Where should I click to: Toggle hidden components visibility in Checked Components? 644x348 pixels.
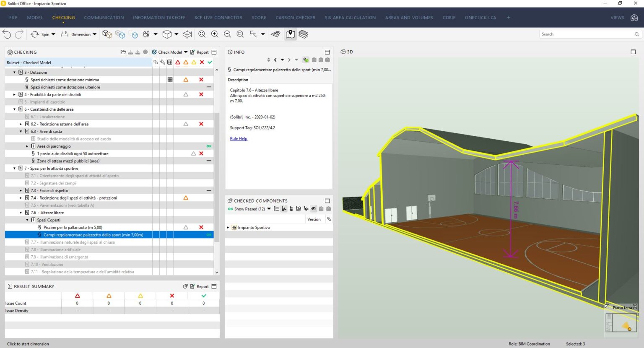click(x=313, y=209)
